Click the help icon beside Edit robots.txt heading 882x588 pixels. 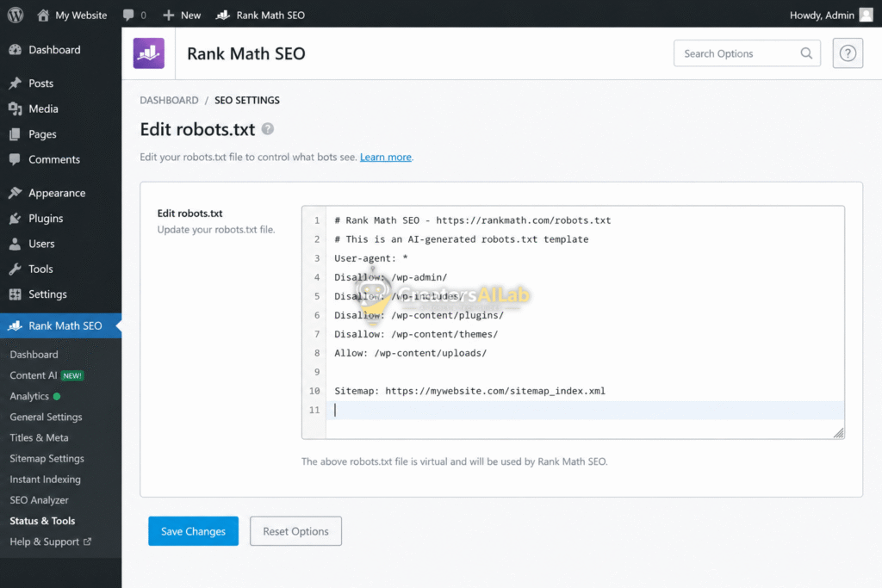pyautogui.click(x=268, y=129)
